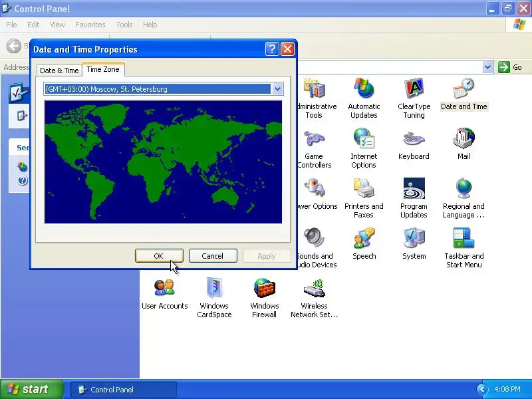The width and height of the screenshot is (532, 399).
Task: Expand the Address bar dropdown arrow
Action: pos(487,67)
